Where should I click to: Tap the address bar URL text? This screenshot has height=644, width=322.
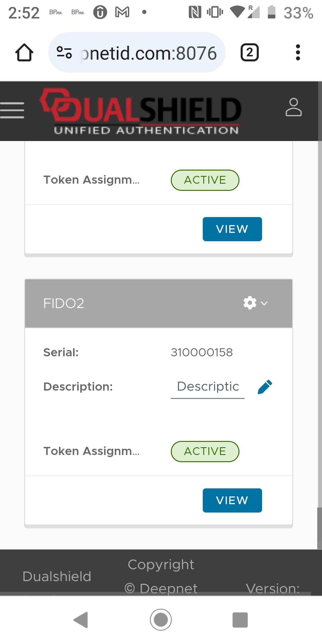coord(149,53)
